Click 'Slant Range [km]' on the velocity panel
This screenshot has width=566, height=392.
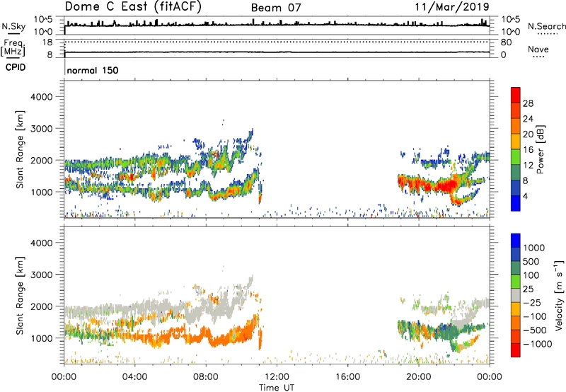[20, 295]
